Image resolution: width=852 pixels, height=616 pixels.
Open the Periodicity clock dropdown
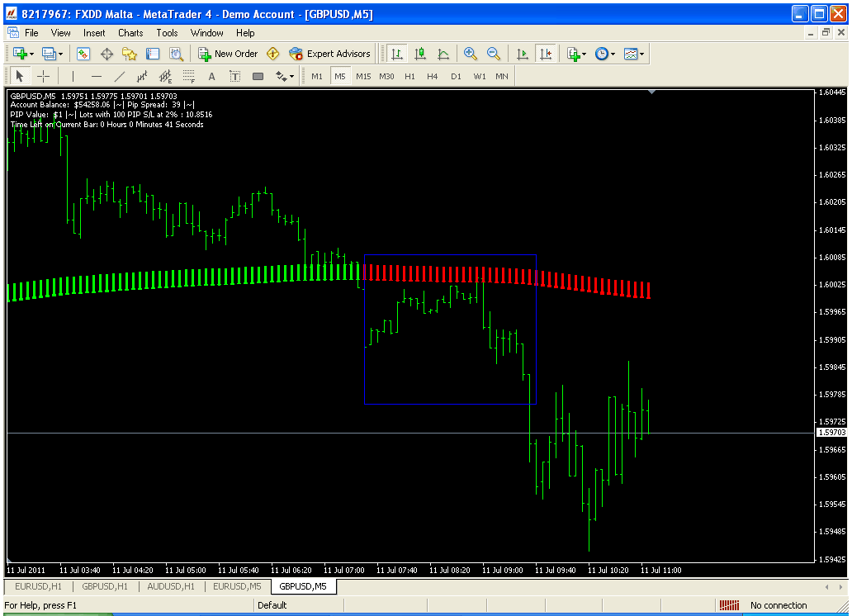click(605, 54)
